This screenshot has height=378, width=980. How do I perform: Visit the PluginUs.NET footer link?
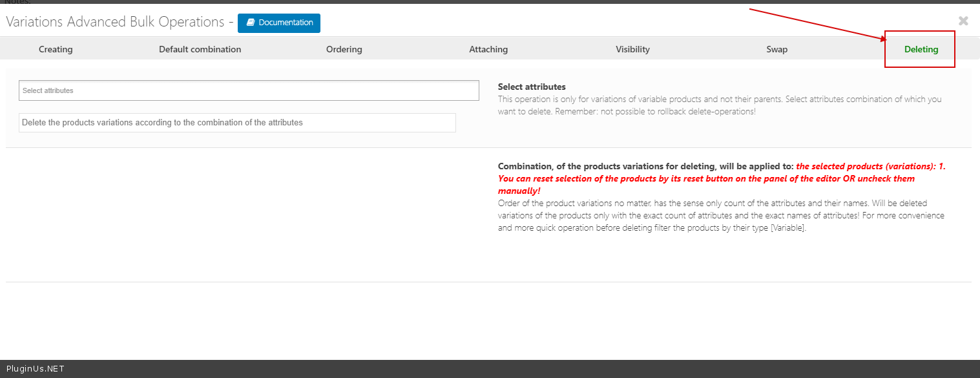[35, 369]
